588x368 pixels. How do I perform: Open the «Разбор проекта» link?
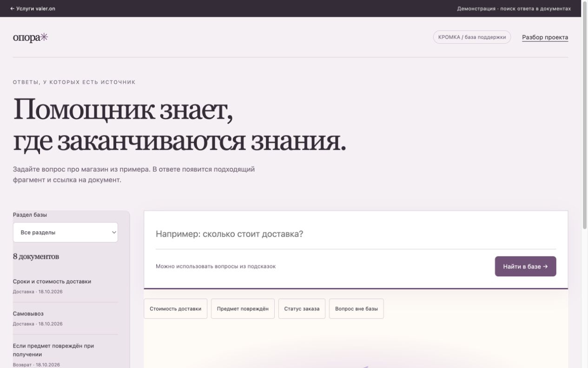pyautogui.click(x=545, y=37)
